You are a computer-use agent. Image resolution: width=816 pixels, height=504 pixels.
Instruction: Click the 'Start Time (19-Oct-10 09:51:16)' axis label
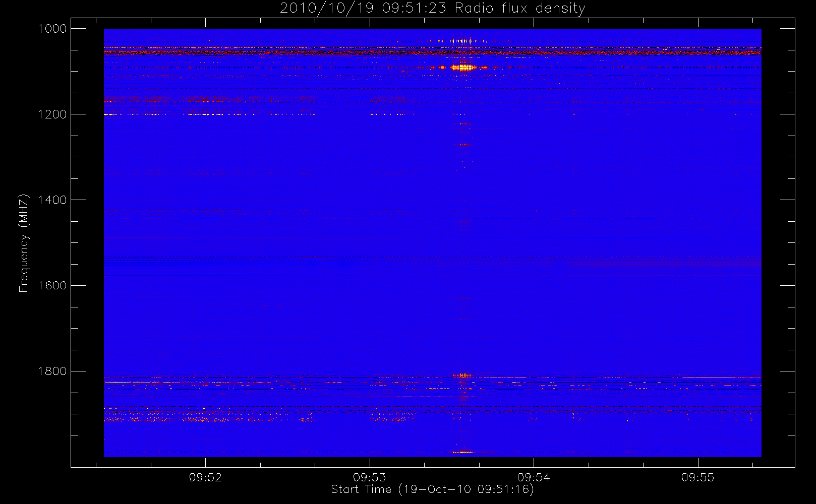click(432, 489)
